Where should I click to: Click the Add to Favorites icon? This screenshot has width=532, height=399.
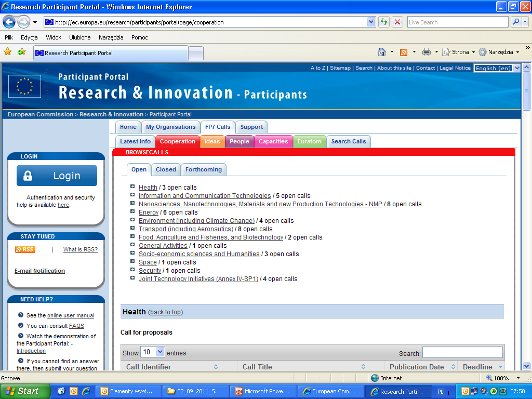click(x=22, y=52)
